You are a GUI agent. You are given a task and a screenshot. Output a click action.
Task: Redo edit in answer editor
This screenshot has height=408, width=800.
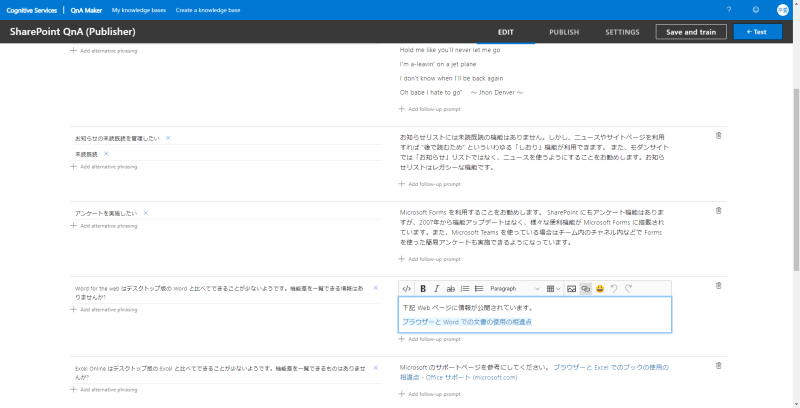pos(629,289)
